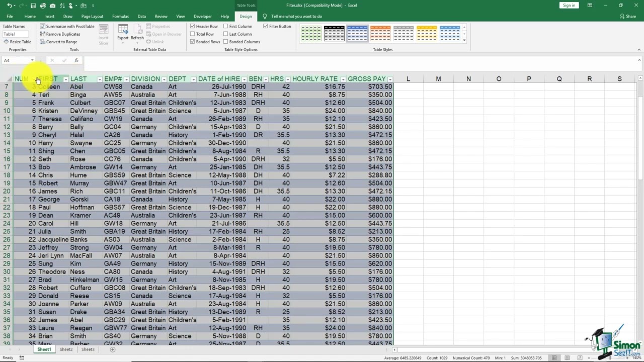Switch to the Formulas ribbon tab
644x362 pixels.
120,16
